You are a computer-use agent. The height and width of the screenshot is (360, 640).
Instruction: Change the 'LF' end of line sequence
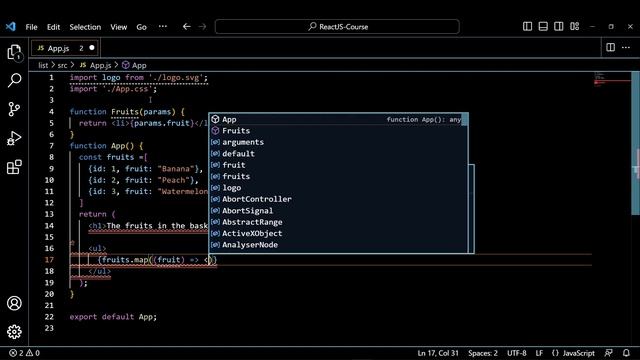click(x=539, y=353)
